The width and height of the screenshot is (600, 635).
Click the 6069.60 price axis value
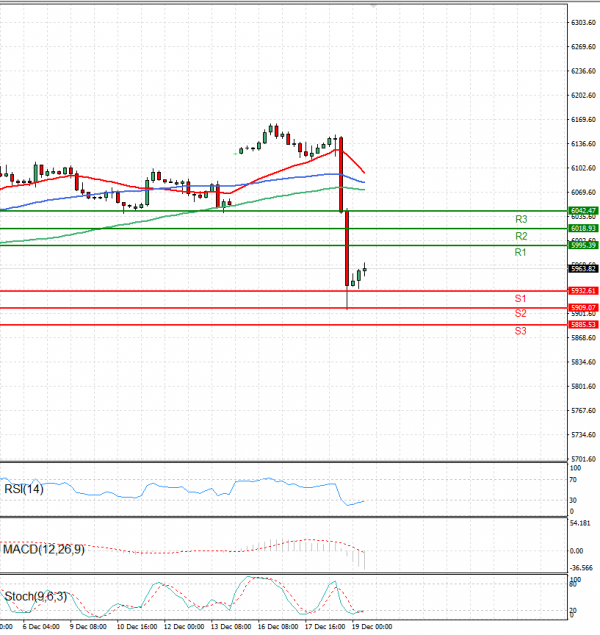tap(583, 192)
